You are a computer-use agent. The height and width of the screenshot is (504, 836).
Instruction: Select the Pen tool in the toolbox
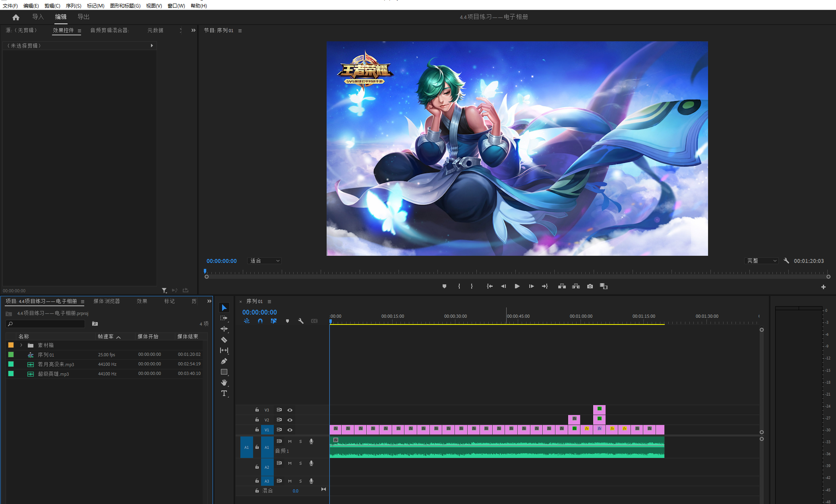pos(224,361)
